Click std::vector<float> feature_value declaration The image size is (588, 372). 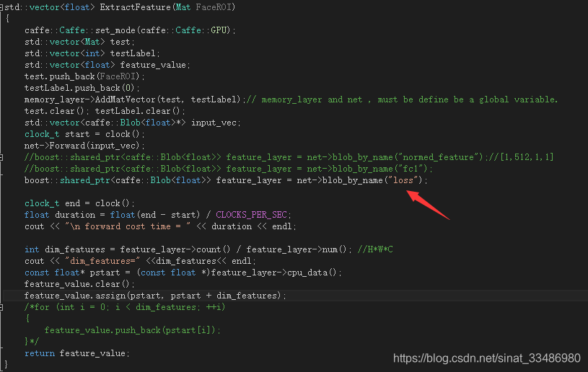(107, 65)
